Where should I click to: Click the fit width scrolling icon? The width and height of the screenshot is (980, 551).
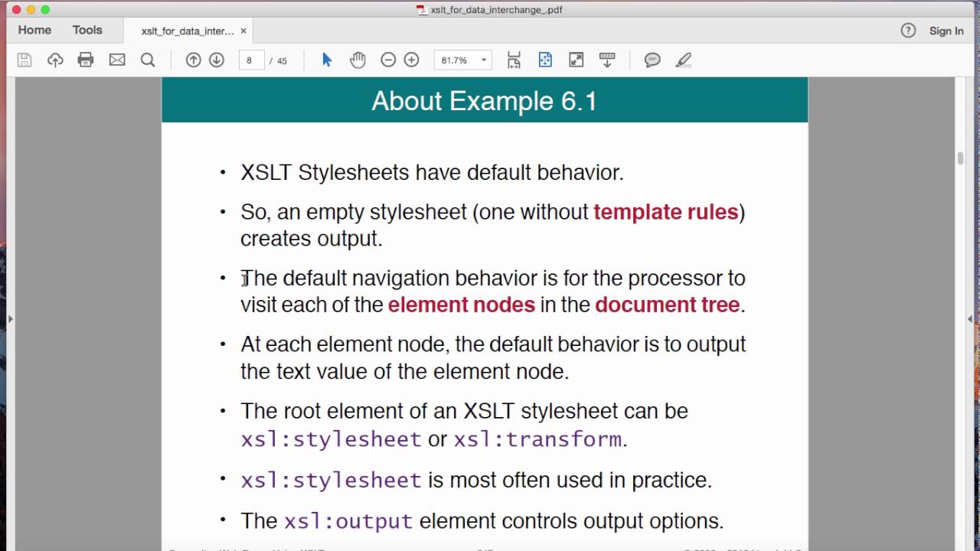(x=514, y=60)
